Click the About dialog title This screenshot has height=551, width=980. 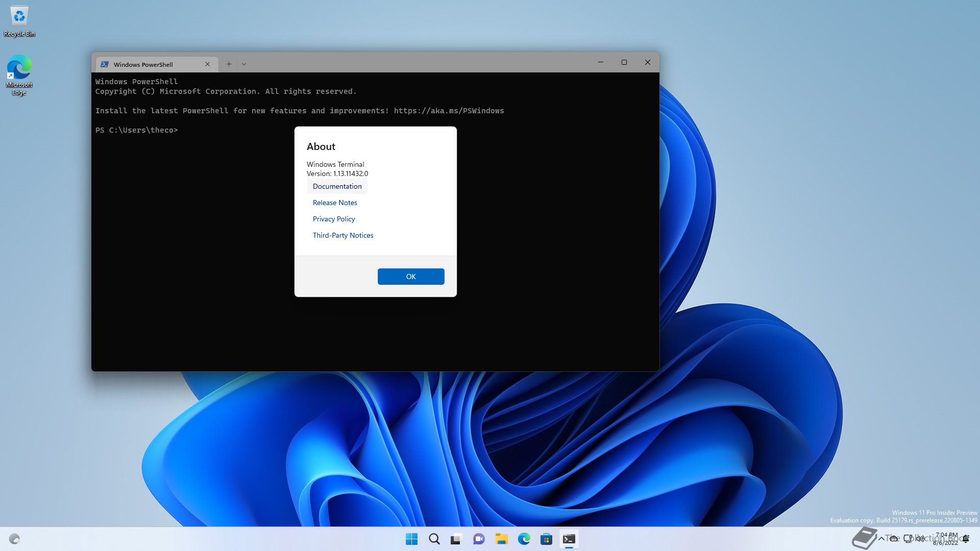click(x=321, y=146)
